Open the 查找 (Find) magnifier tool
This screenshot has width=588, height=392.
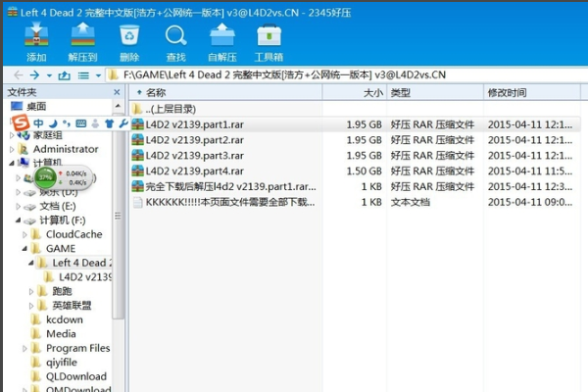click(175, 41)
